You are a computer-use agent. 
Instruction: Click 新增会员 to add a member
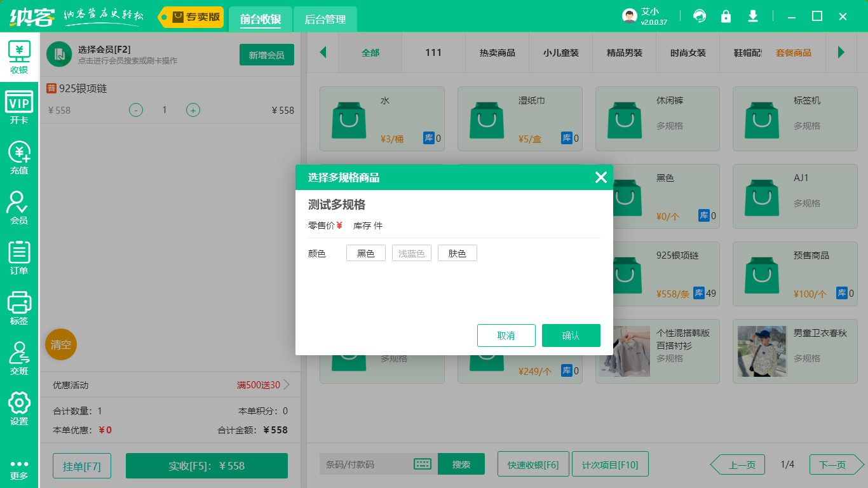tap(266, 55)
